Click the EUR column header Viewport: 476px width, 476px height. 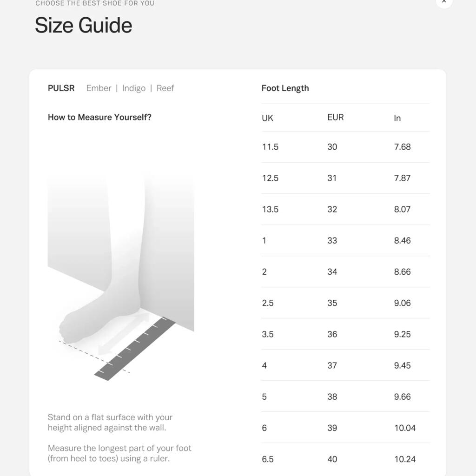tap(336, 117)
